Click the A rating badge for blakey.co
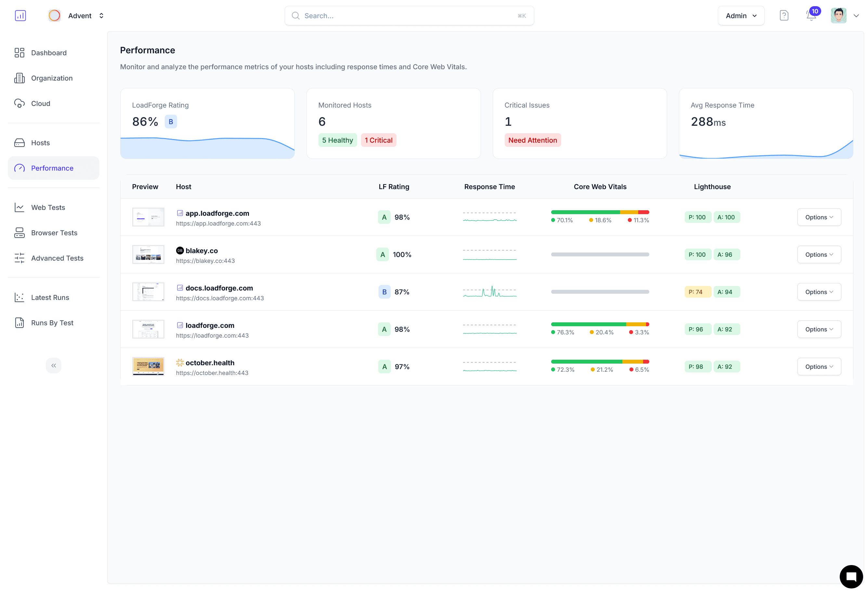 click(382, 254)
